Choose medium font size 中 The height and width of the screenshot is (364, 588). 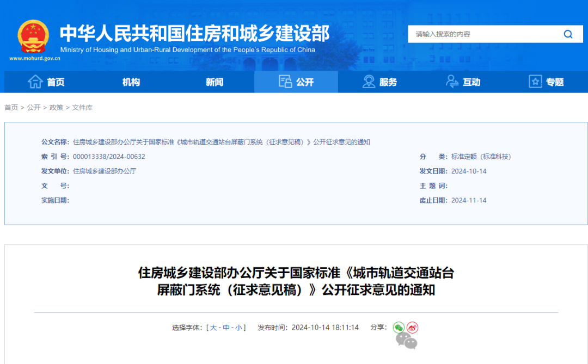226,328
